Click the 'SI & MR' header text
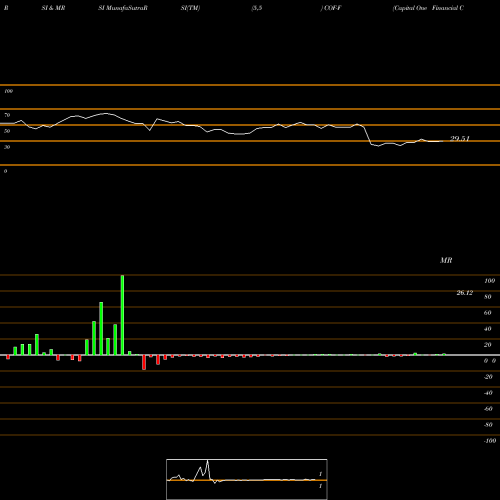 (x=53, y=8)
